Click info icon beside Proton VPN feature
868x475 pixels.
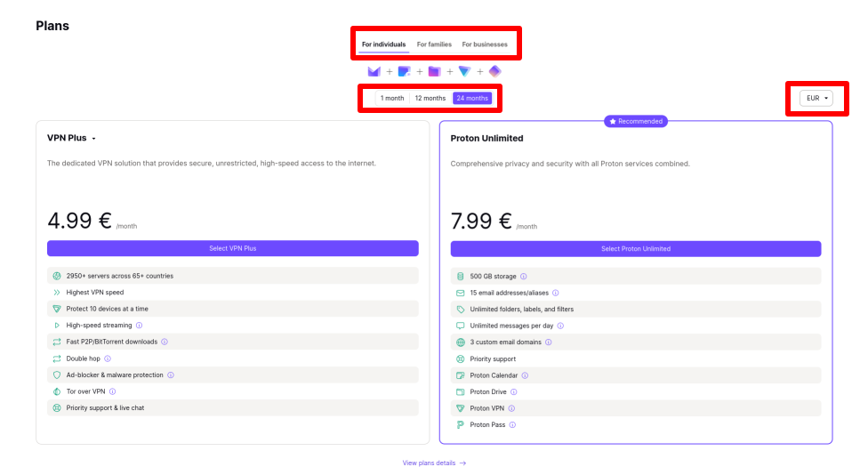(511, 408)
